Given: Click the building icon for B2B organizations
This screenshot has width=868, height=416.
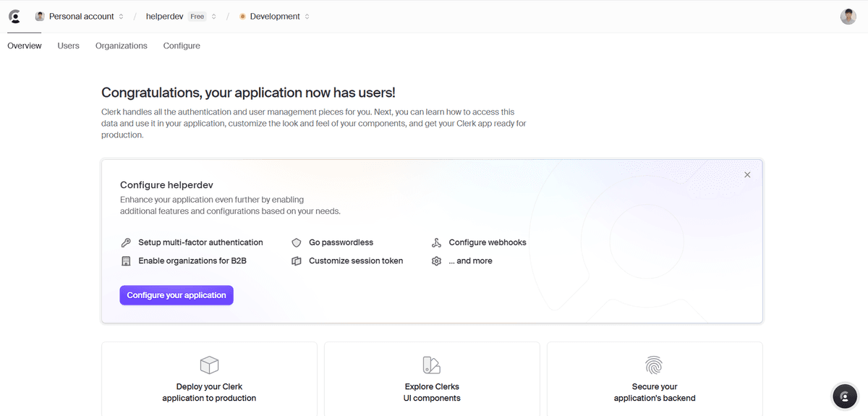Looking at the screenshot, I should 126,260.
